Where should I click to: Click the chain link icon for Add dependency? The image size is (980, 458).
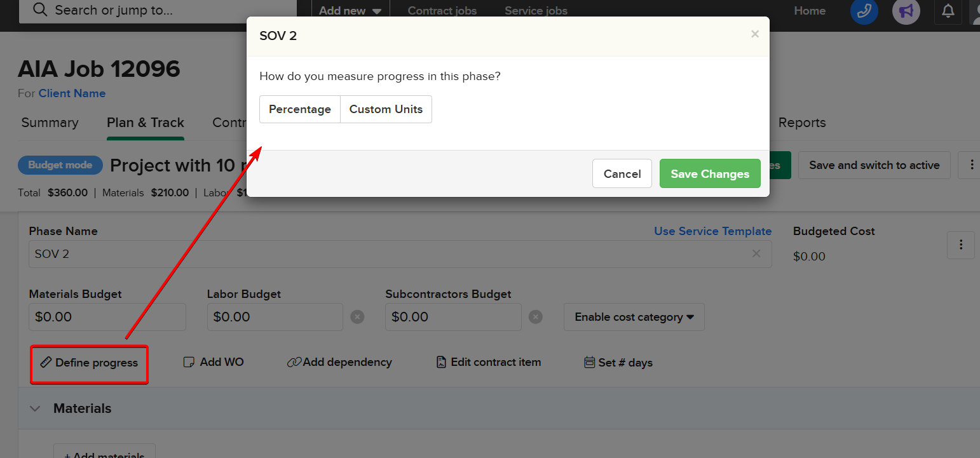click(x=294, y=361)
